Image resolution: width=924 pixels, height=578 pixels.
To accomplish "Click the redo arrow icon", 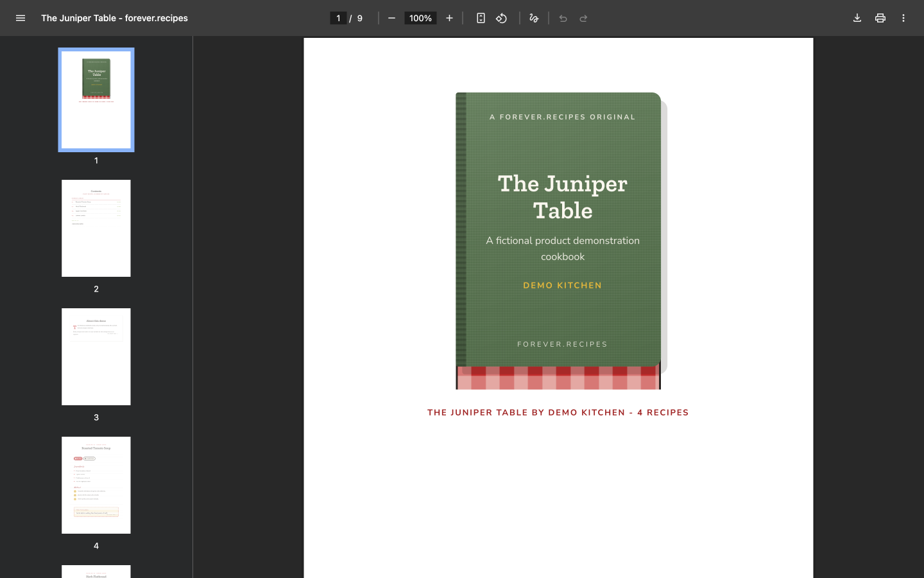I will click(x=583, y=18).
